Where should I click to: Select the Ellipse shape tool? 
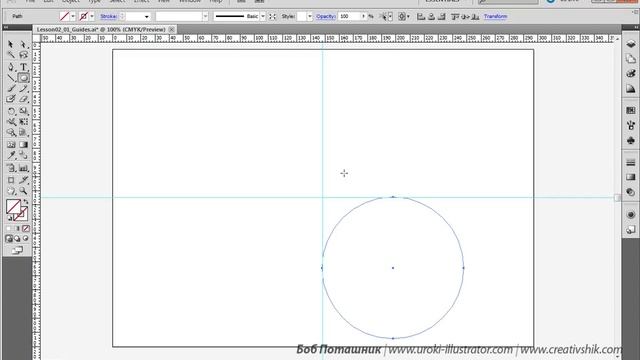tap(24, 78)
